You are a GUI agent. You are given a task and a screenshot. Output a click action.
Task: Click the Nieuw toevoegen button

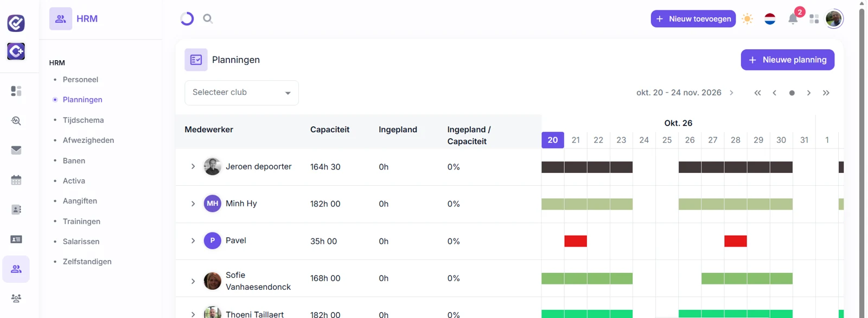[x=693, y=19]
